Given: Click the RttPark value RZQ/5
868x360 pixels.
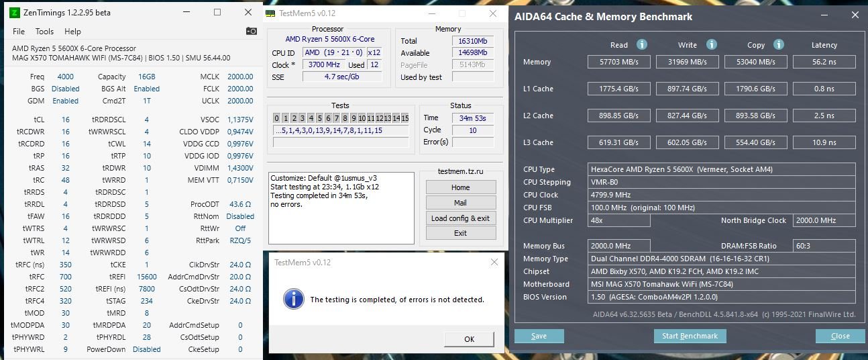Looking at the screenshot, I should click(240, 240).
